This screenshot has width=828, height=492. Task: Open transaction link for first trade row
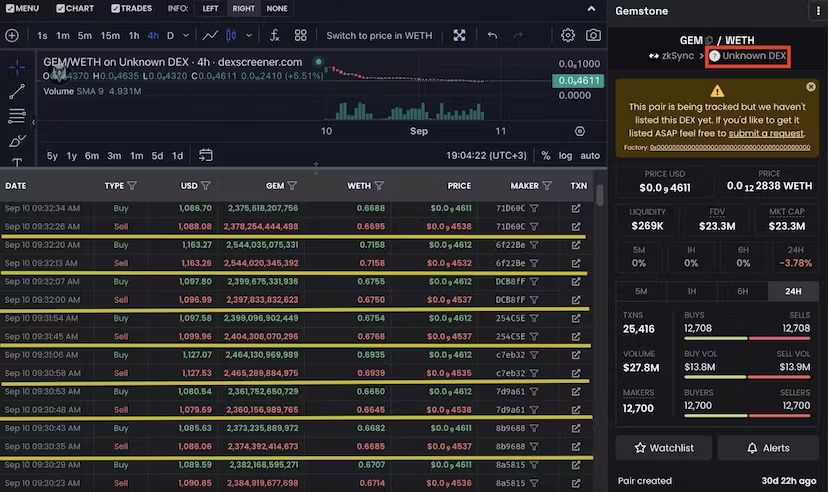click(x=576, y=209)
